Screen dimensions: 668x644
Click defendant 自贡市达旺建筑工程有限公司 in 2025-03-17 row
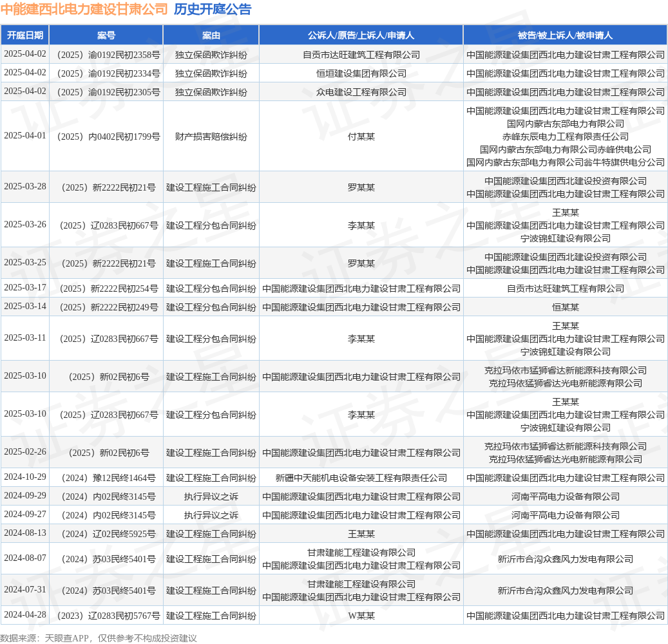[566, 289]
